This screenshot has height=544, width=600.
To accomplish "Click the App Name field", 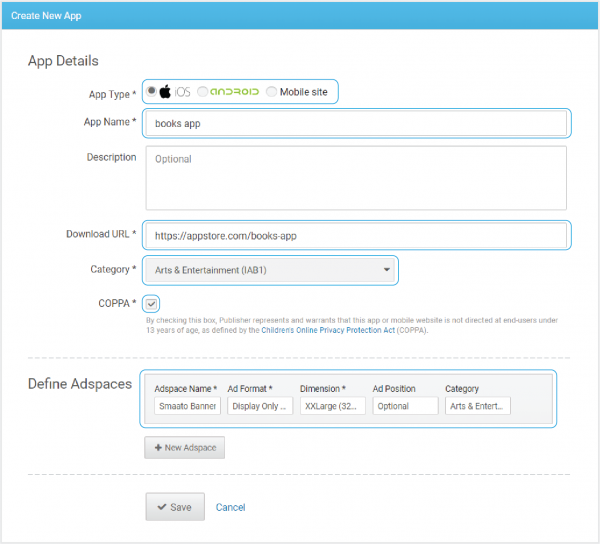I will 356,123.
